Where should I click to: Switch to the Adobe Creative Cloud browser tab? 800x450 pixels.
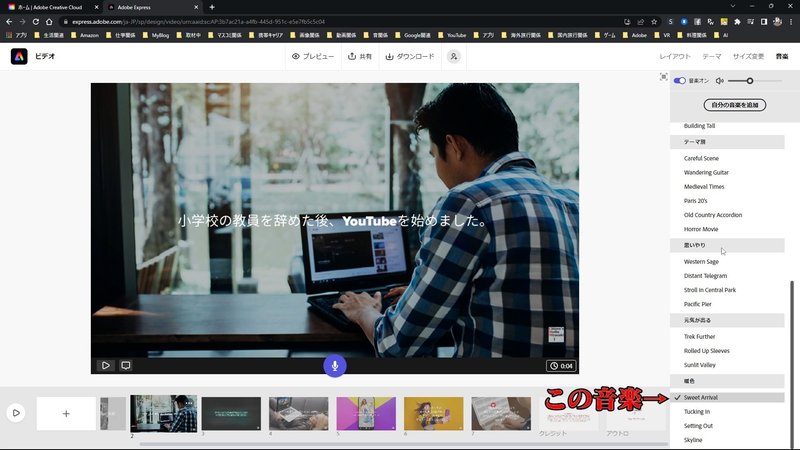(x=52, y=7)
